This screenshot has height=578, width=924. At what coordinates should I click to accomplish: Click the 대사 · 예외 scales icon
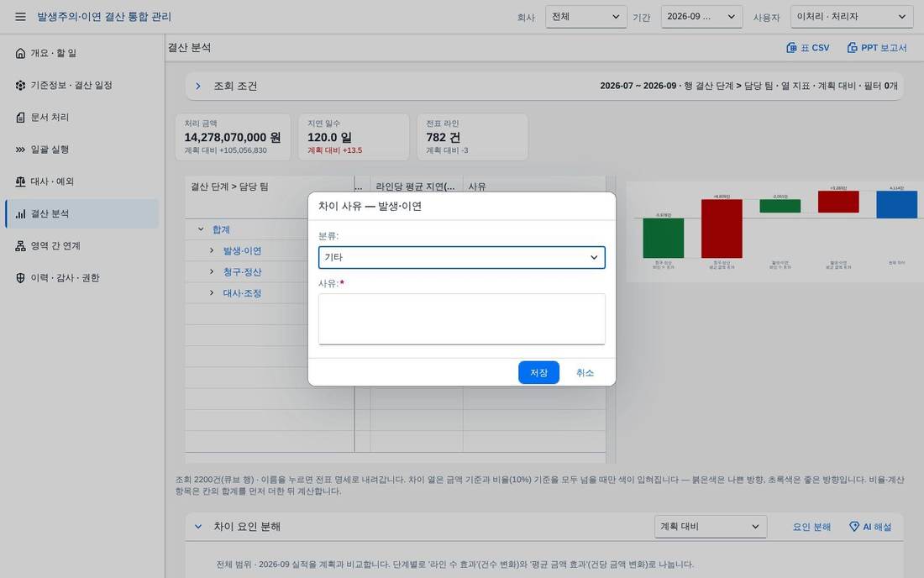(x=21, y=181)
